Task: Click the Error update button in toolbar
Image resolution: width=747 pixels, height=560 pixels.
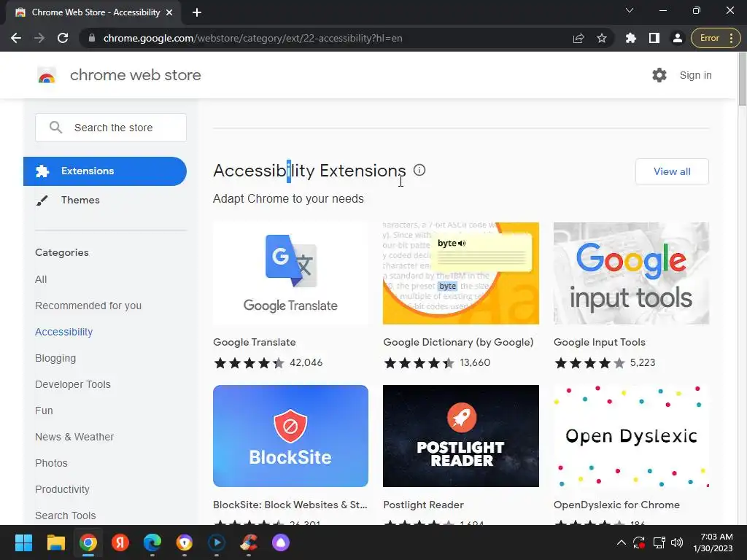Action: pyautogui.click(x=714, y=38)
